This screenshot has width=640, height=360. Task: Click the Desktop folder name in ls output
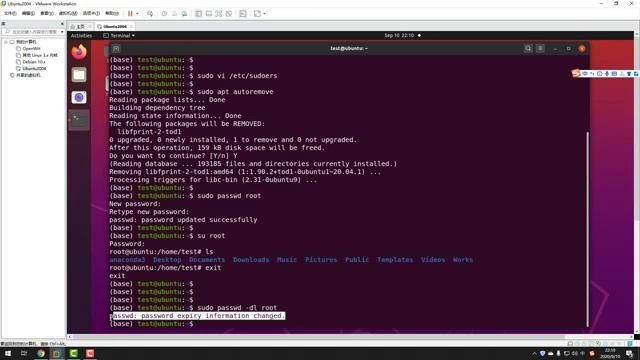click(x=167, y=260)
